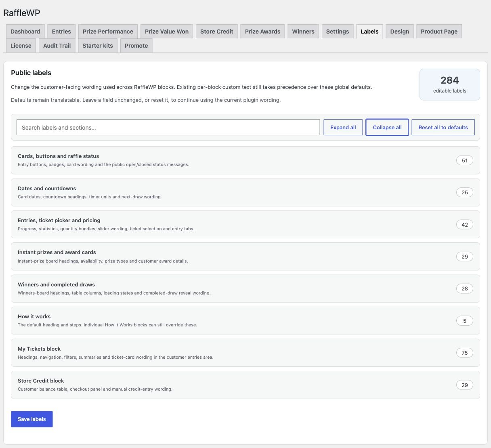Screen dimensions: 491x448
Task: Open the Instant prizes and award cards section
Action: (x=245, y=257)
